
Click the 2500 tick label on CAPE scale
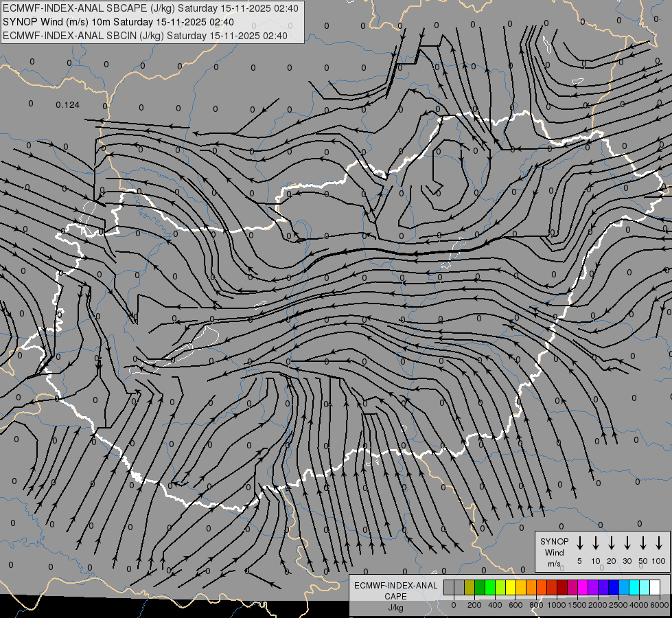(x=618, y=605)
